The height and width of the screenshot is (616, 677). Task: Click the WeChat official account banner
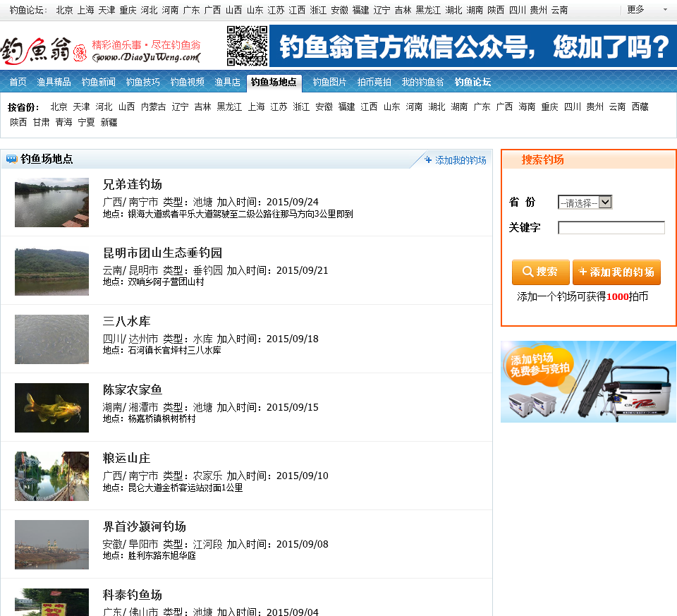[x=472, y=46]
